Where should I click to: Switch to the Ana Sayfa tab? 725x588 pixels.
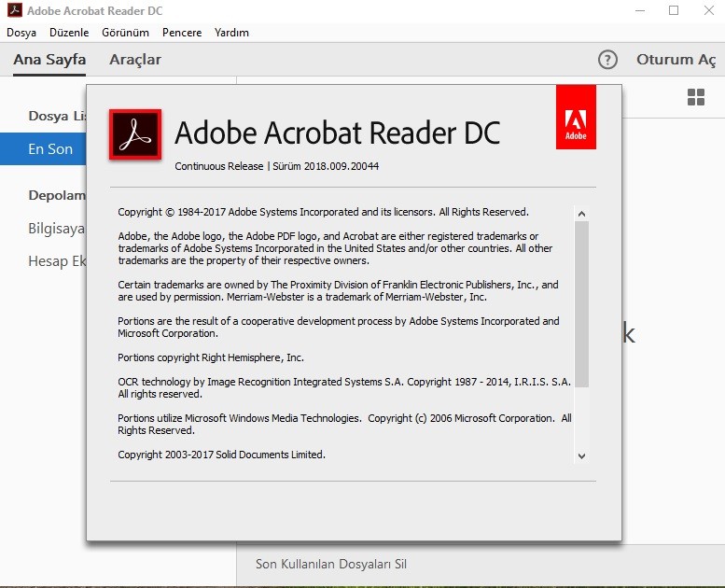pyautogui.click(x=49, y=60)
